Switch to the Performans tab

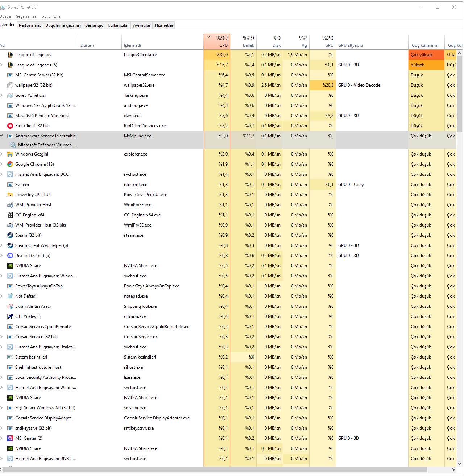(30, 25)
